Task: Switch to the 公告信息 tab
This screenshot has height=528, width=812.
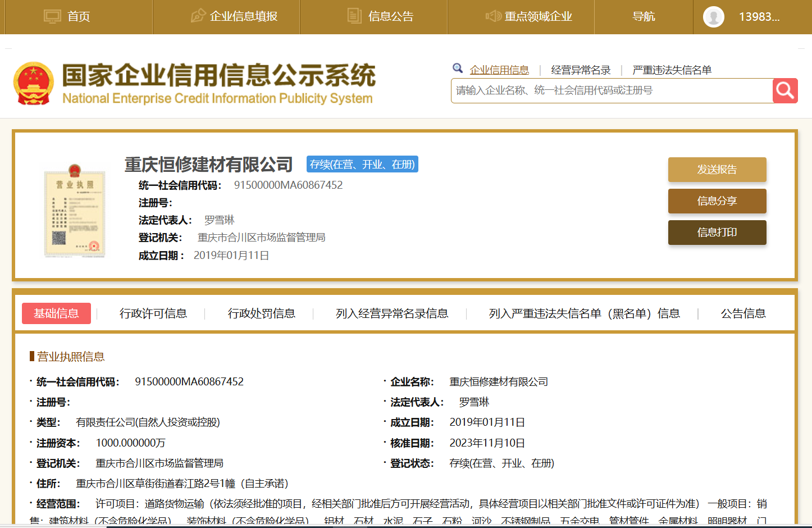Action: [743, 313]
